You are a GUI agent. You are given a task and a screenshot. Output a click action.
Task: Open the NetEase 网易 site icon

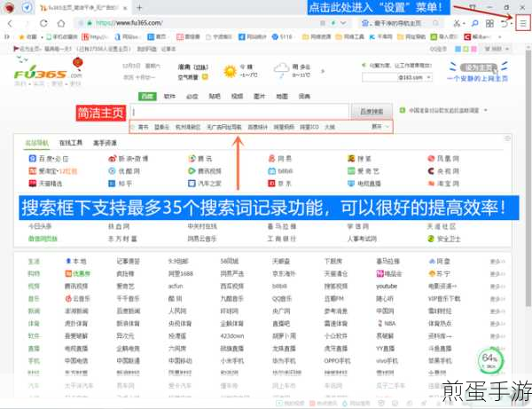click(x=272, y=159)
